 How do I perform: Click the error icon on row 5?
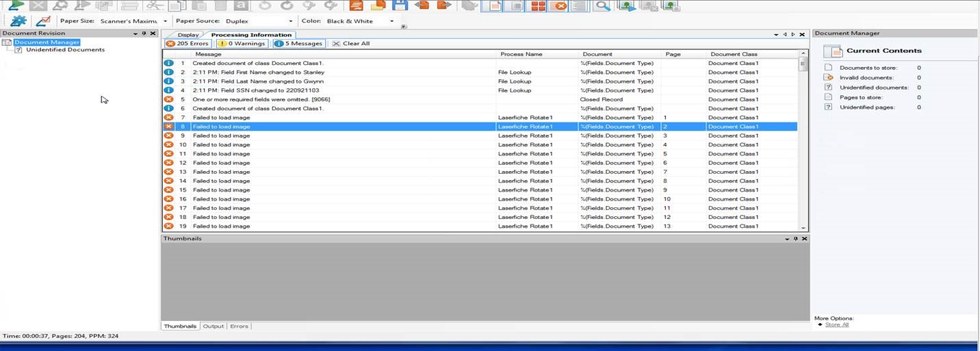pos(168,99)
